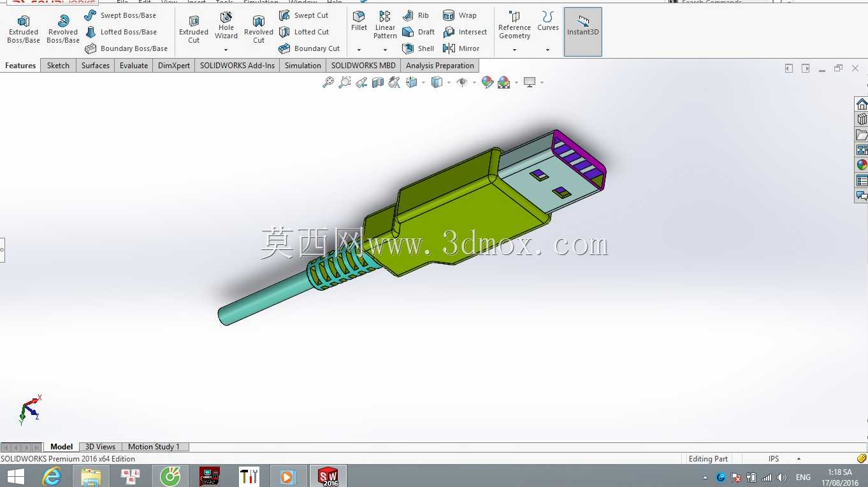The width and height of the screenshot is (868, 487).
Task: Open the Design Library task pane
Action: point(862,119)
